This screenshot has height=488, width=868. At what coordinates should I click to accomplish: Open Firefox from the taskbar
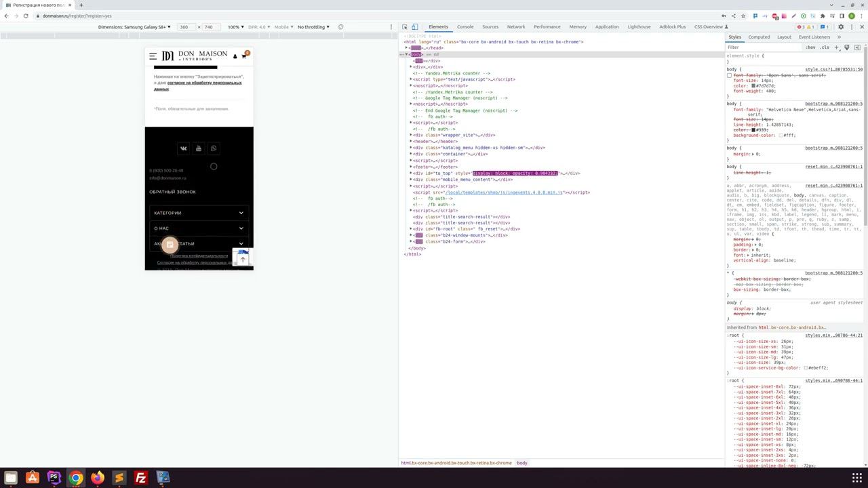point(98,478)
